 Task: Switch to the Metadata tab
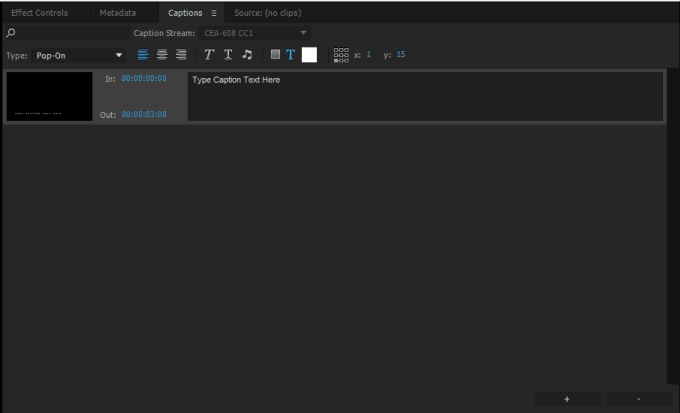[118, 13]
